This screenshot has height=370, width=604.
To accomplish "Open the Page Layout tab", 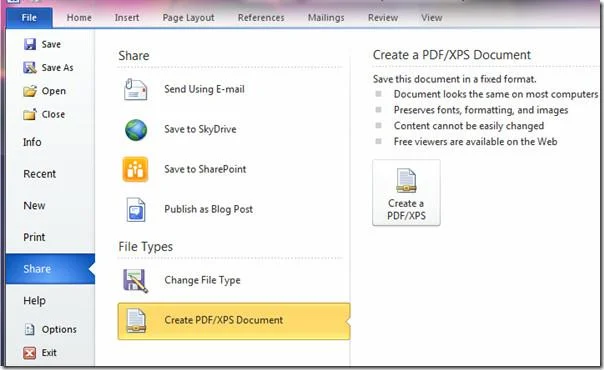I will point(188,18).
